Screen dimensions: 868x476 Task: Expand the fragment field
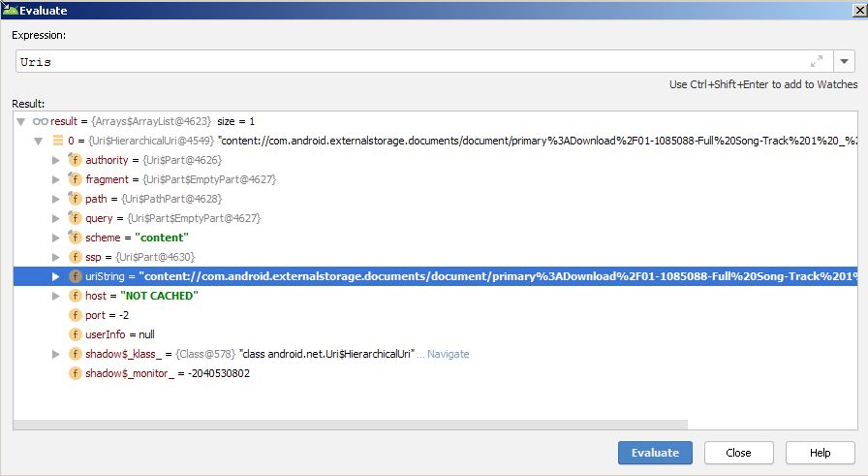point(56,179)
